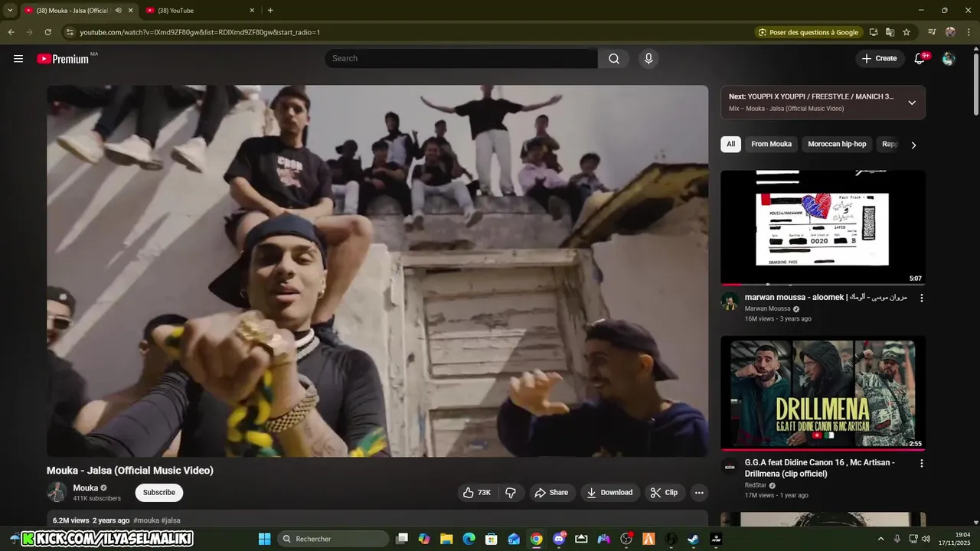Screen dimensions: 980x551
Task: Click the #mouka hashtag
Action: coord(146,520)
